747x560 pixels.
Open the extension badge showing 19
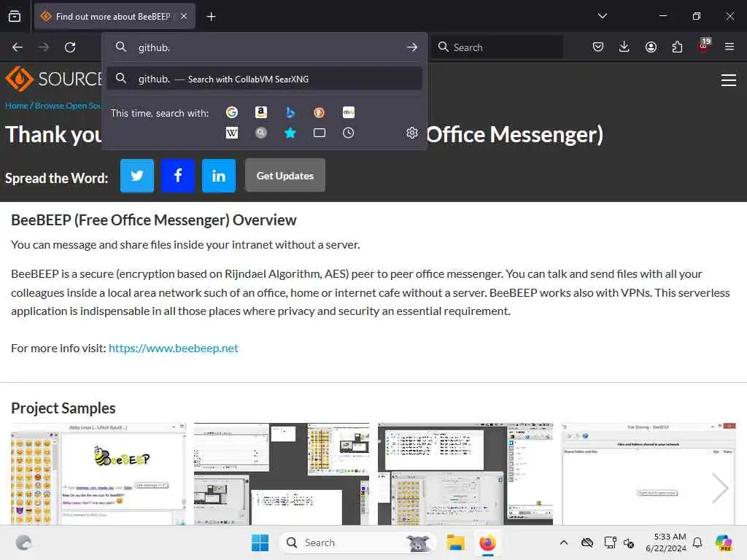coord(704,45)
